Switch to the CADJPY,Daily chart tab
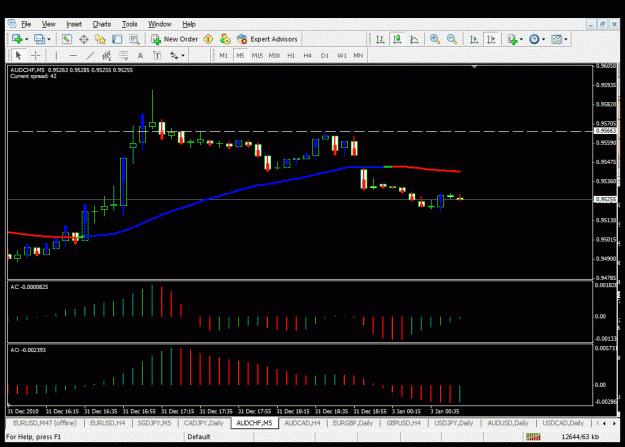 click(203, 423)
